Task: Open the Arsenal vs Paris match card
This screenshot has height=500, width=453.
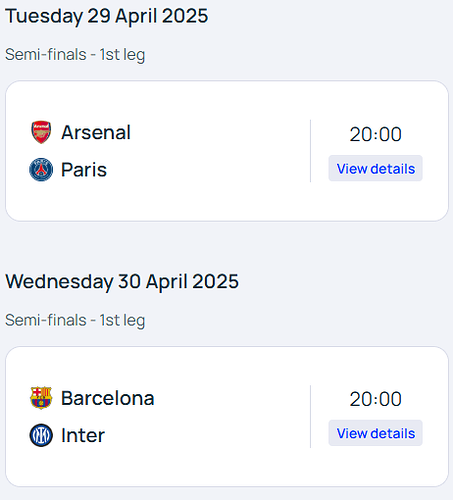Action: click(x=227, y=151)
